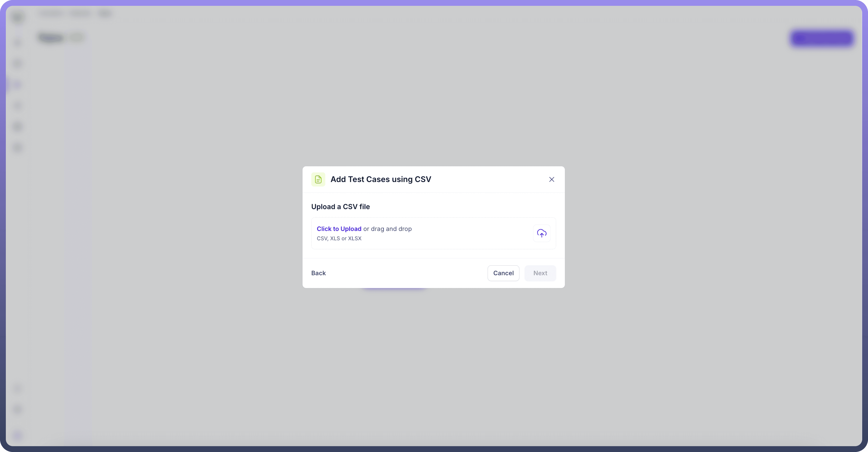The image size is (868, 452).
Task: Click the Click to Upload link
Action: [x=339, y=229]
